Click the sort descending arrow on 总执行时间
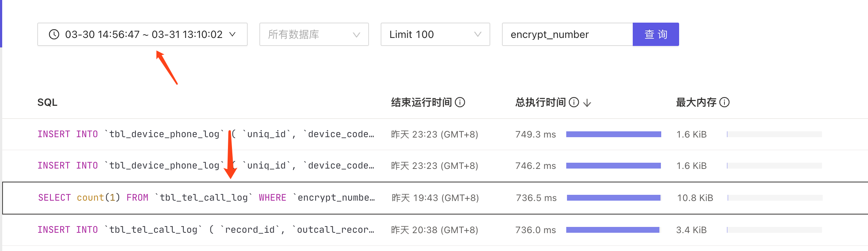Viewport: 868px width, 251px height. click(x=587, y=103)
